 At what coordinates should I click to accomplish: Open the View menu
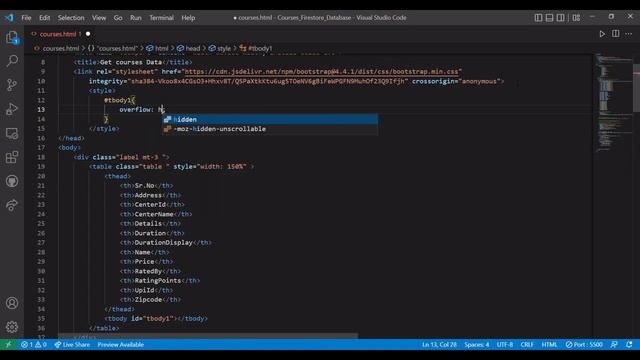pyautogui.click(x=99, y=18)
